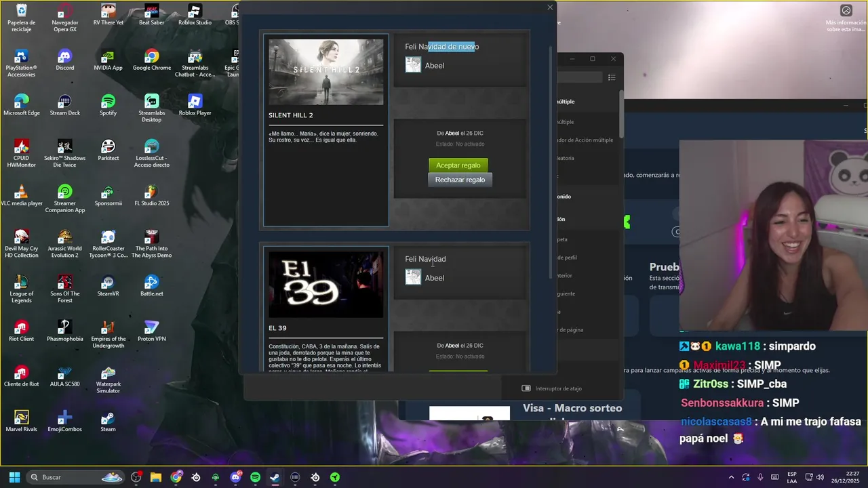This screenshot has height=488, width=868.
Task: Launch League of Legends shortcut
Action: pos(21,289)
